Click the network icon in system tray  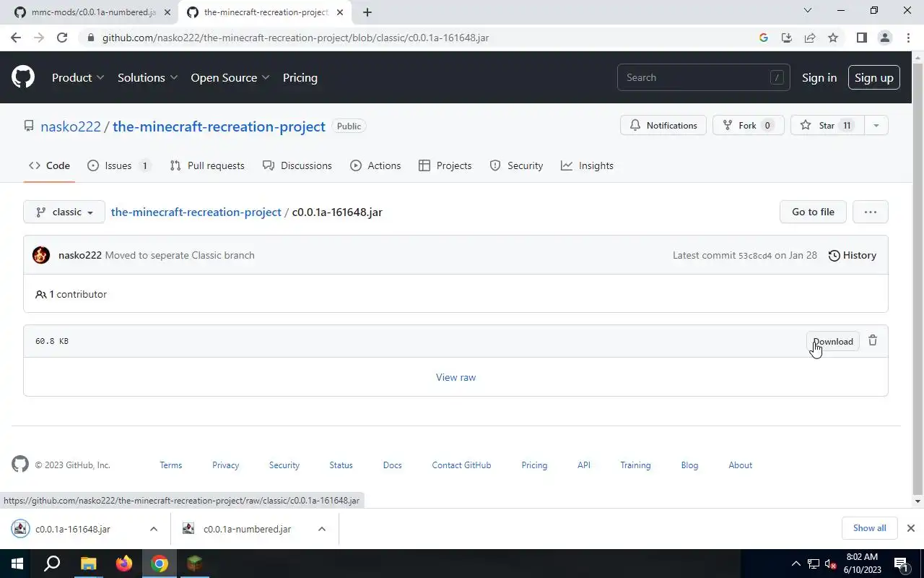(814, 564)
